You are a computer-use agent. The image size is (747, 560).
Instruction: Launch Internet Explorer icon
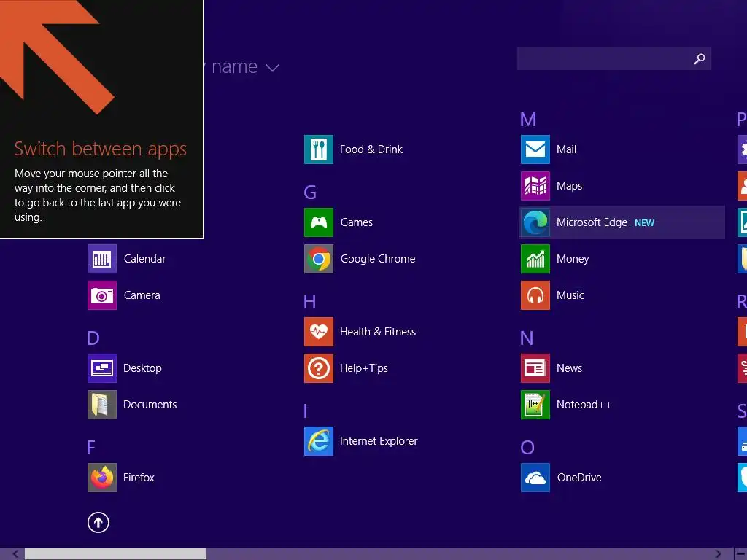(319, 441)
